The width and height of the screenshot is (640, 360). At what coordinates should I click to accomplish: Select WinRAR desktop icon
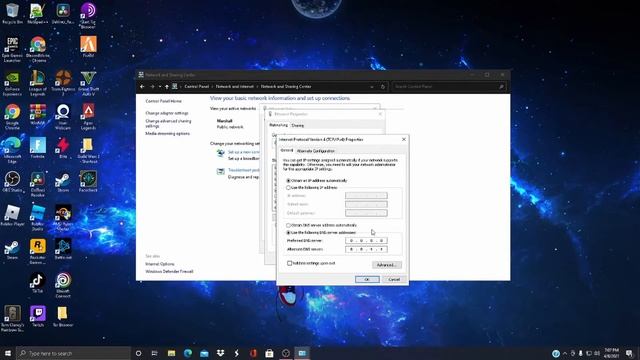(x=38, y=114)
